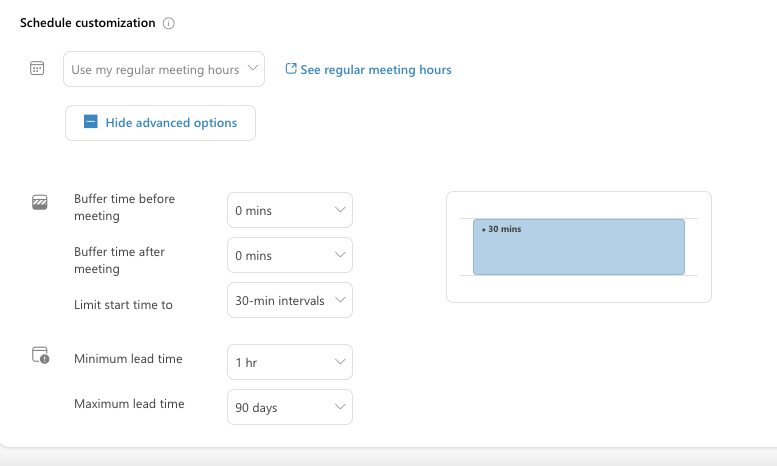This screenshot has width=777, height=466.
Task: Click the blue 30 mins preview block
Action: (x=579, y=247)
